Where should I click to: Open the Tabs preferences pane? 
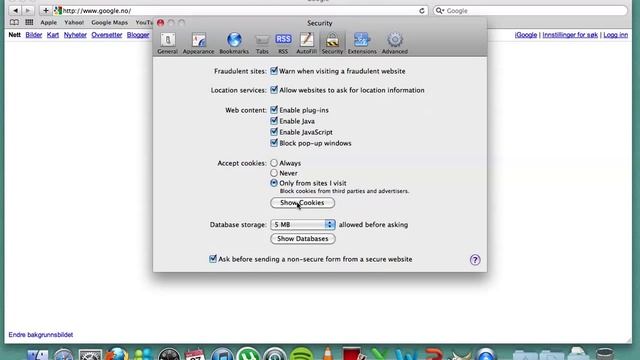262,43
